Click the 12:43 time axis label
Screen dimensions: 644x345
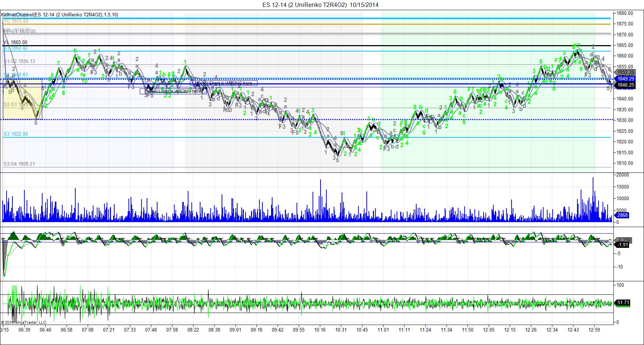pos(573,330)
